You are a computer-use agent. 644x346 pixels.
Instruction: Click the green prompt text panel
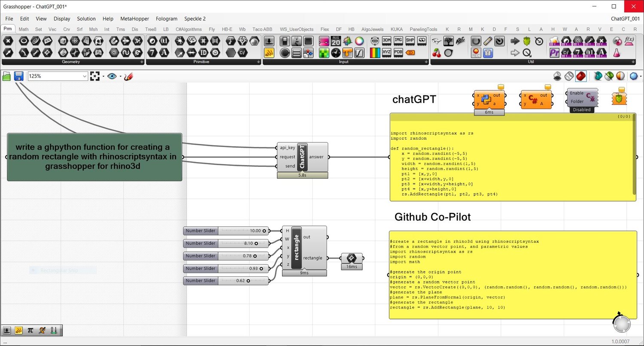(x=94, y=157)
